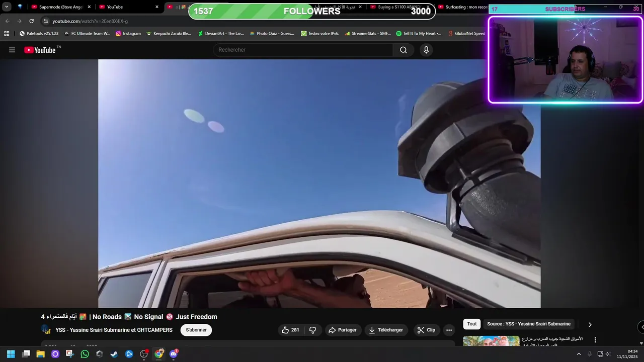644x362 pixels.
Task: Open volume control in system tray
Action: click(607, 354)
